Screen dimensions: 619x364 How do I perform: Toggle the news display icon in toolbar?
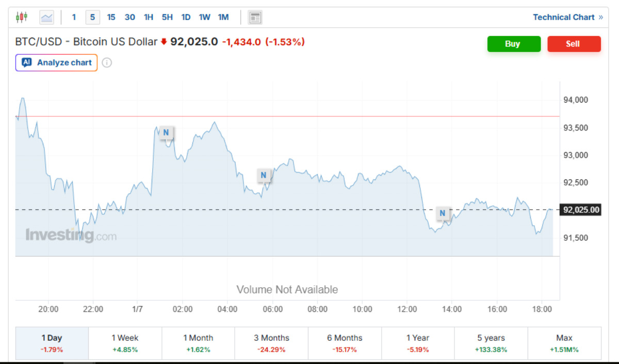click(x=255, y=18)
